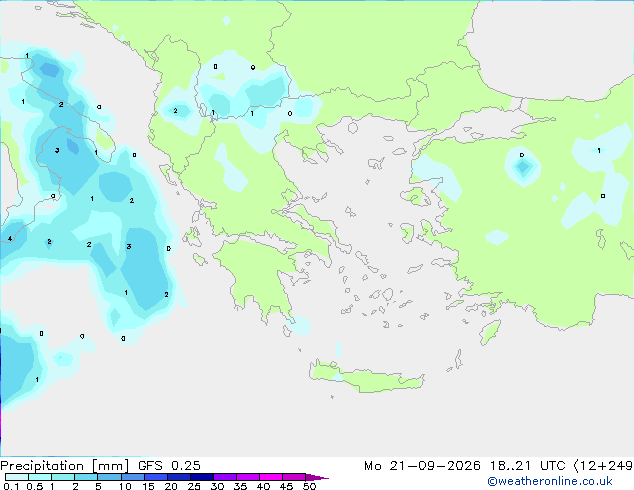Select the 2 mm legend color swatch
The width and height of the screenshot is (634, 490).
point(86,477)
